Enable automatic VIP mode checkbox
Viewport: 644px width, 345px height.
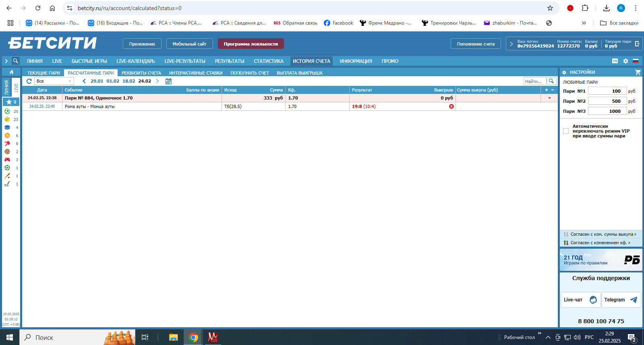pos(566,131)
